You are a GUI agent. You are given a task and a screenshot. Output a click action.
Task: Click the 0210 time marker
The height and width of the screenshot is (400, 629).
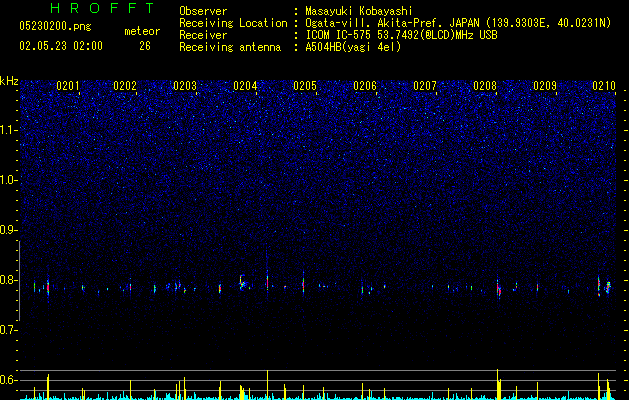[x=604, y=86]
